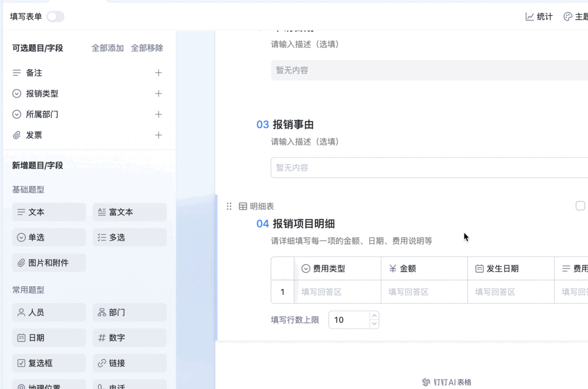Click 全部移除 link

(x=147, y=48)
